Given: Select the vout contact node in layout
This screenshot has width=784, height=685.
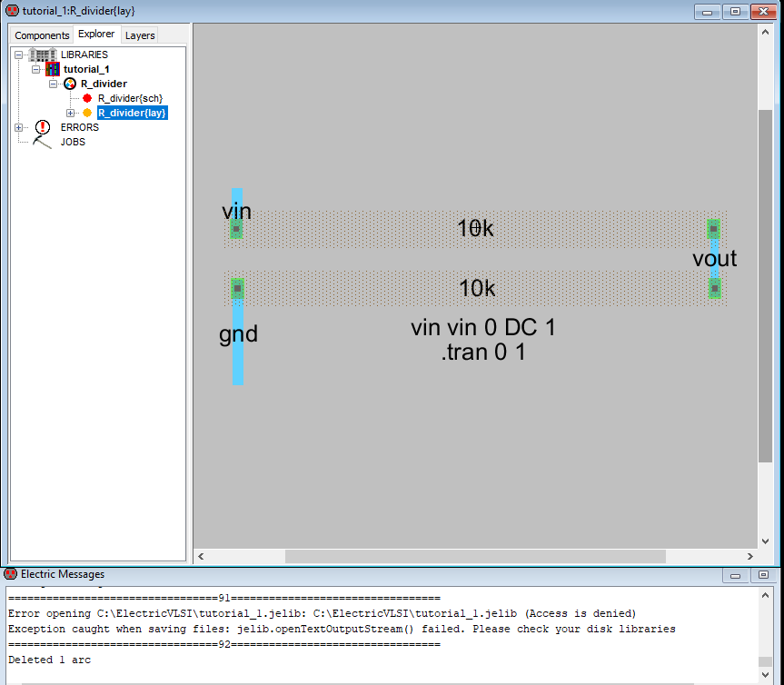Looking at the screenshot, I should click(x=714, y=229).
